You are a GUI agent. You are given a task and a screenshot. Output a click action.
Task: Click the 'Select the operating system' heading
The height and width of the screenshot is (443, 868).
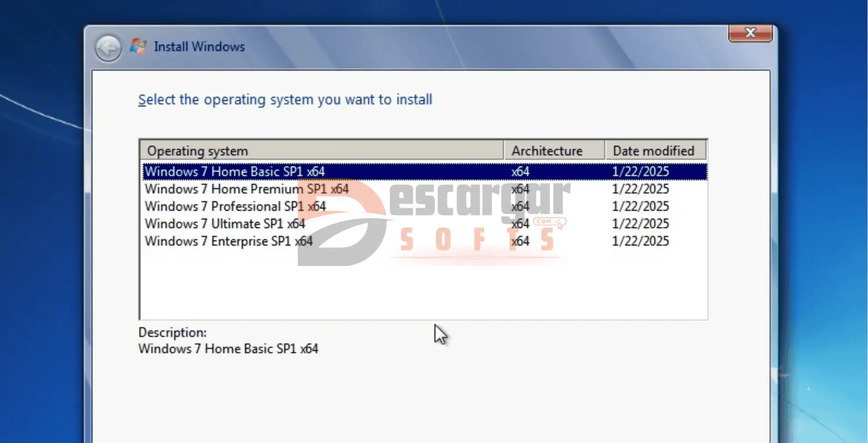point(285,99)
